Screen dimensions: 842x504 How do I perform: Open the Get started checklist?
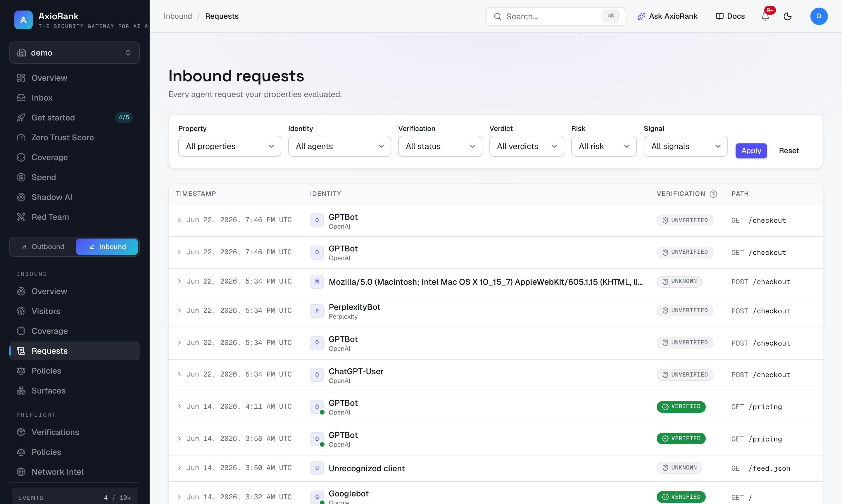tap(74, 118)
